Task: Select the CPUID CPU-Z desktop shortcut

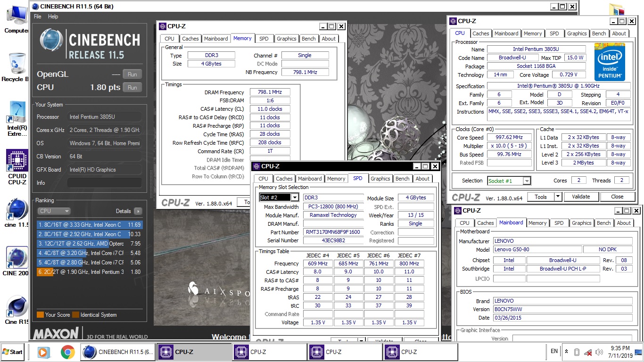Action: click(17, 167)
